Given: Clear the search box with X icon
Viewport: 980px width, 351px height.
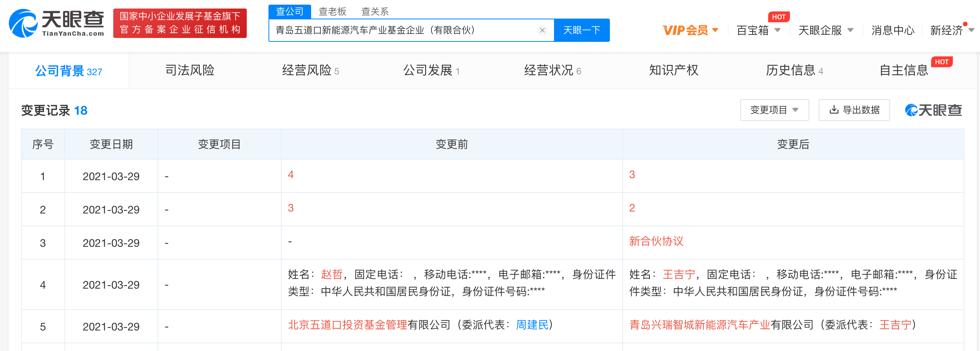Looking at the screenshot, I should 542,30.
